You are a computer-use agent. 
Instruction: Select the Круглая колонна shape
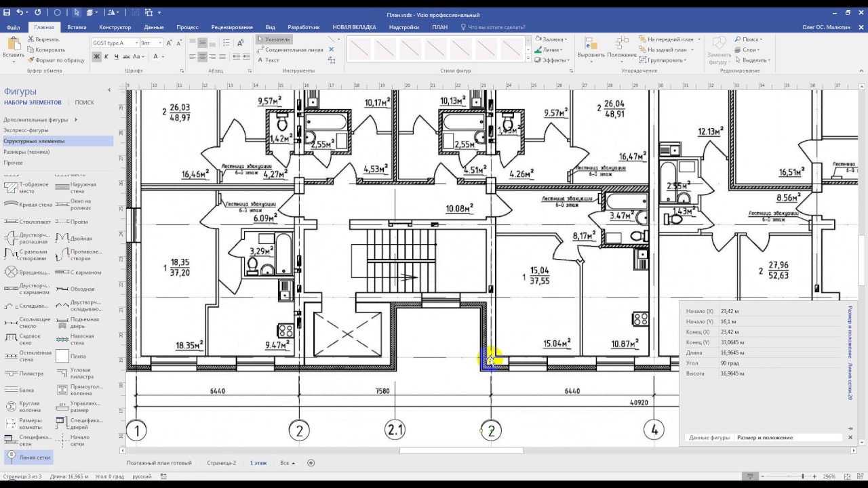pyautogui.click(x=23, y=406)
